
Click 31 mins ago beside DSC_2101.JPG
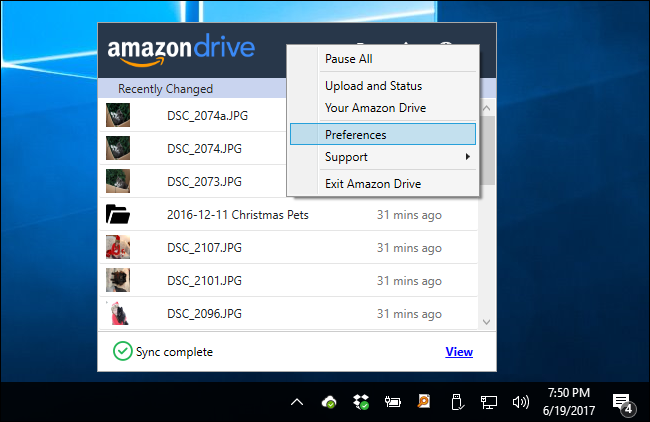click(x=409, y=281)
